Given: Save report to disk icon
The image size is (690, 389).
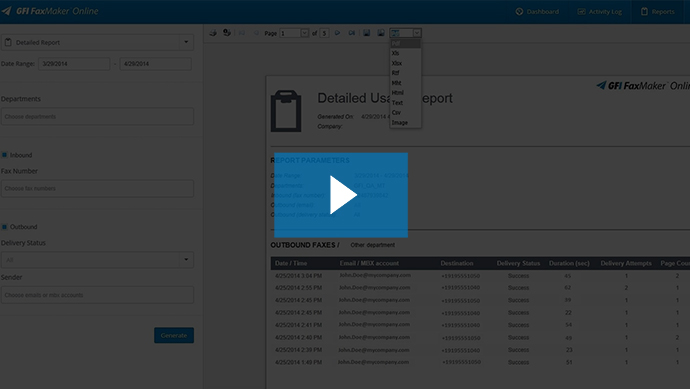Looking at the screenshot, I should (367, 33).
